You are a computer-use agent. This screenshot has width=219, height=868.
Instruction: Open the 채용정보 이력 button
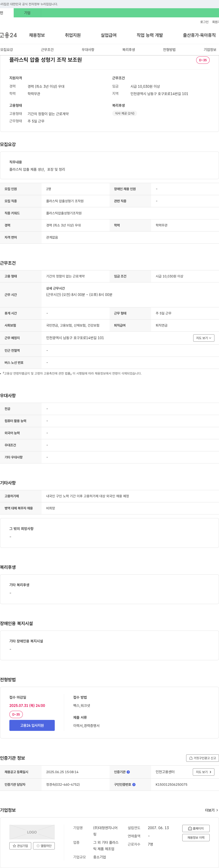point(196,837)
